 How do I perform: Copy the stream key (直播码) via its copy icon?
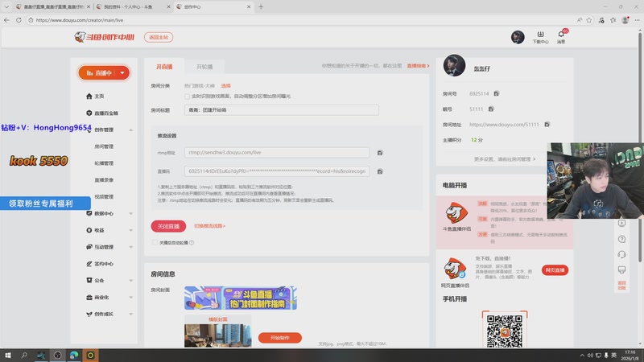(x=380, y=171)
